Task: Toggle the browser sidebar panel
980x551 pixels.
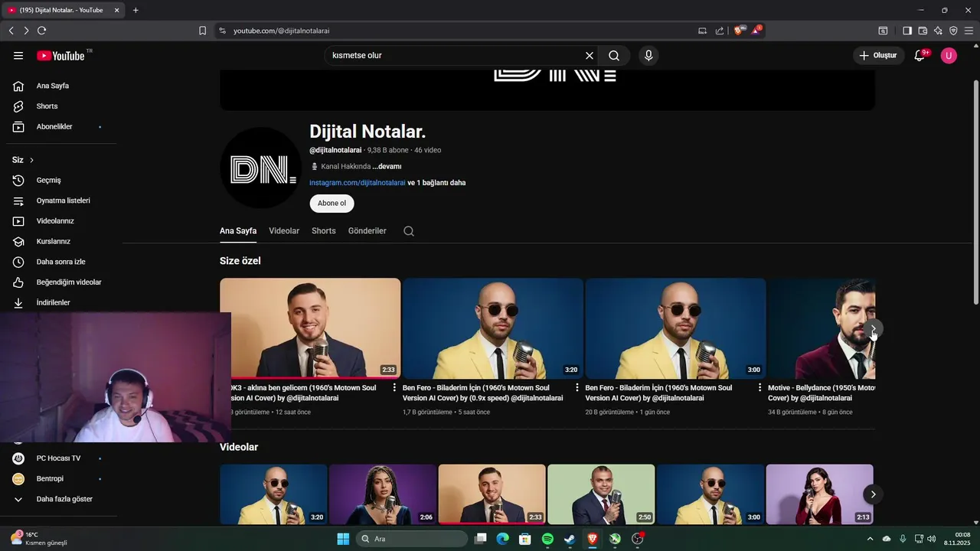Action: point(907,31)
